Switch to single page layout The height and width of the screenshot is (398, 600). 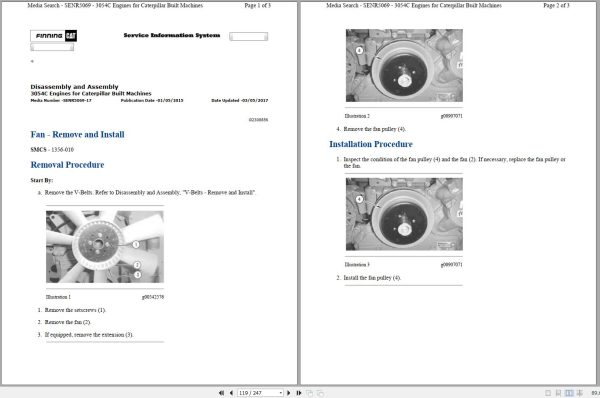point(548,393)
